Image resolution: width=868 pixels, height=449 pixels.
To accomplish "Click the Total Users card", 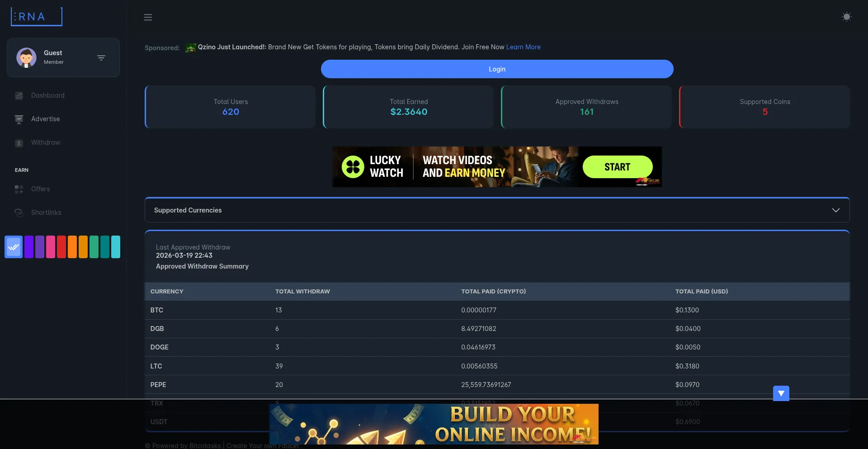I will [231, 107].
